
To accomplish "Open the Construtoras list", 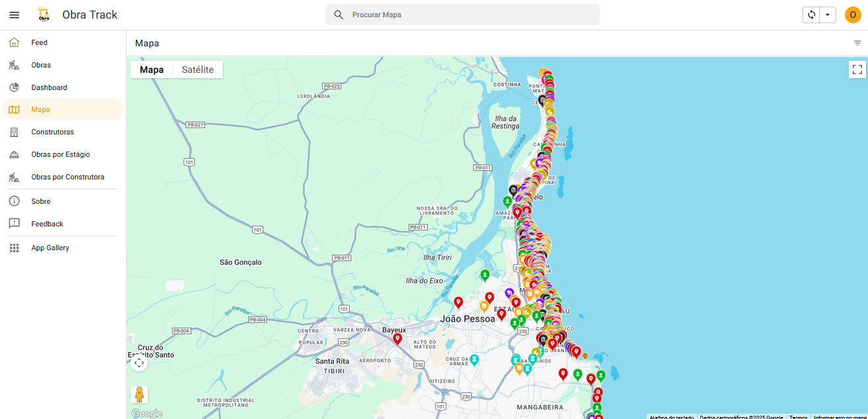I will coord(52,132).
